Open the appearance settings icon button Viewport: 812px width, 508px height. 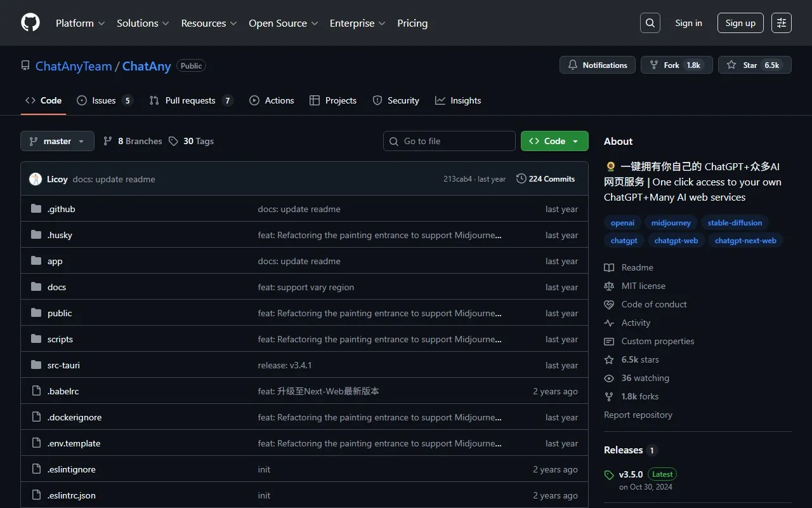click(781, 23)
